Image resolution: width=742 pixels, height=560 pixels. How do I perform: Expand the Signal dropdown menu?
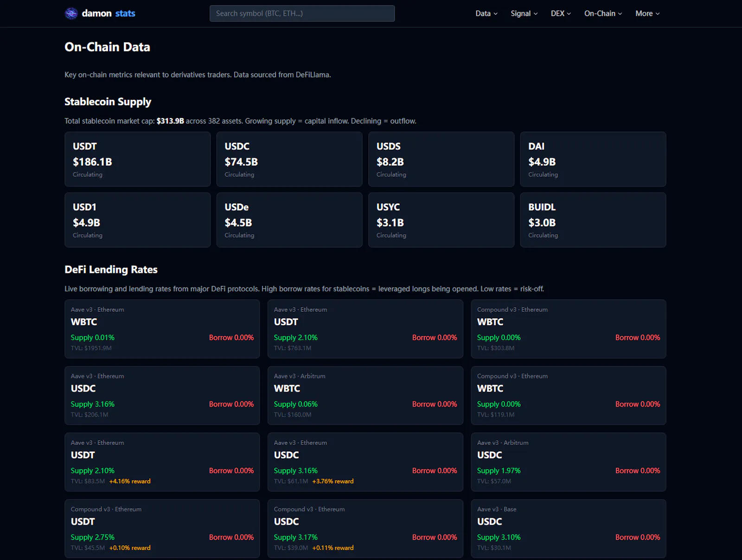pos(524,13)
